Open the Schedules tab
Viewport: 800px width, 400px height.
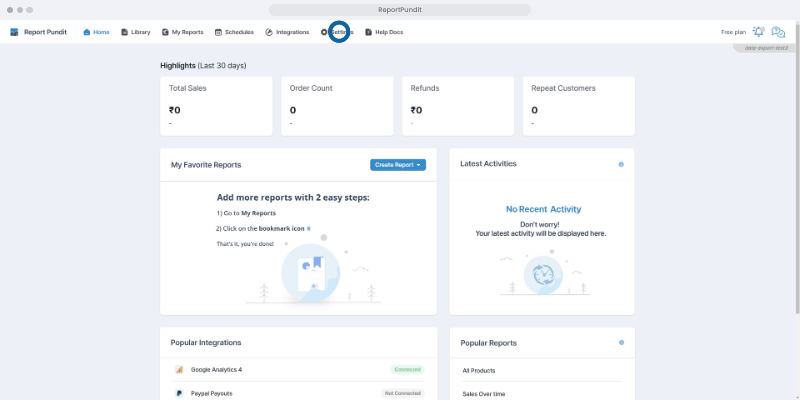234,32
